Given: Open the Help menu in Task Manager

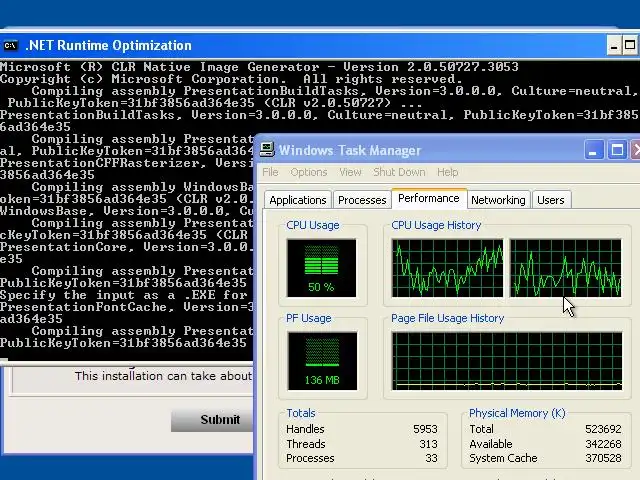Looking at the screenshot, I should click(447, 172).
